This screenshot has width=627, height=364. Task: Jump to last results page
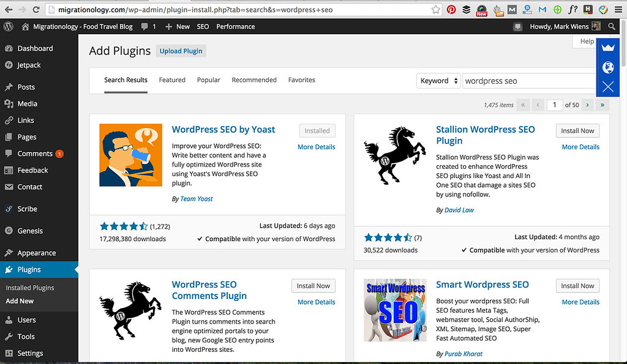(603, 105)
